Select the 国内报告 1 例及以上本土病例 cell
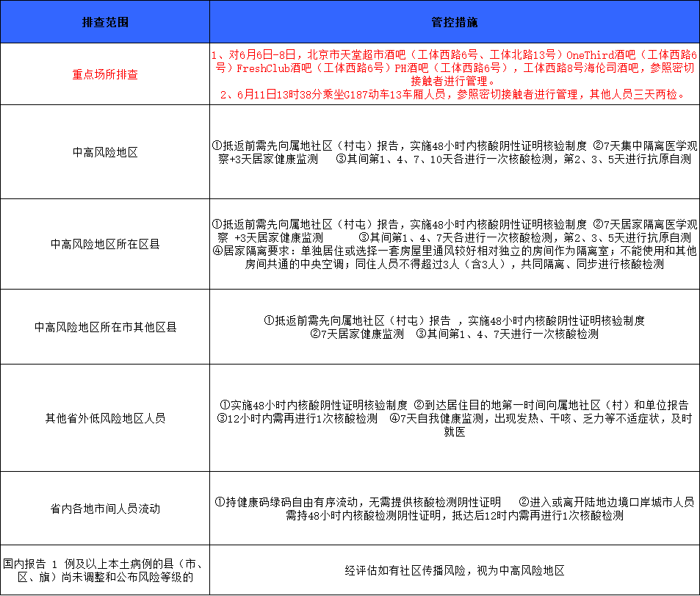 point(105,570)
